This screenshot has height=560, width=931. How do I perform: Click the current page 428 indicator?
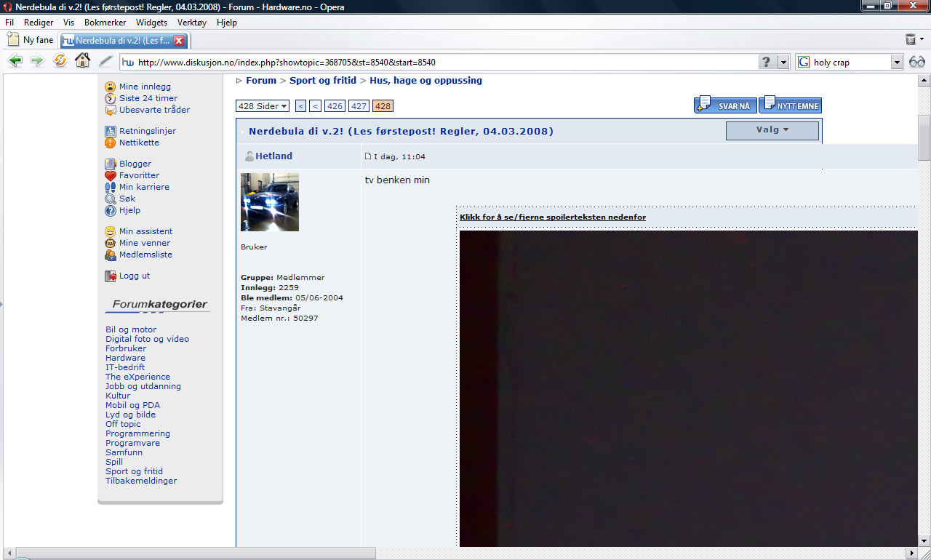(x=383, y=106)
